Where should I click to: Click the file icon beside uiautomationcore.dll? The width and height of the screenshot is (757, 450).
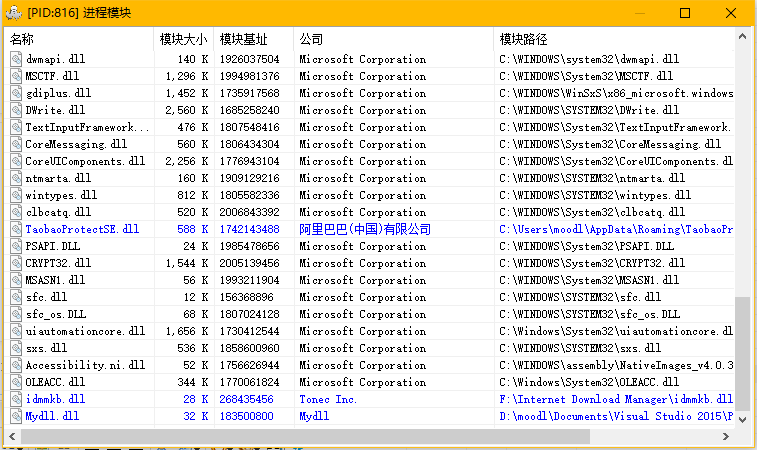point(16,331)
